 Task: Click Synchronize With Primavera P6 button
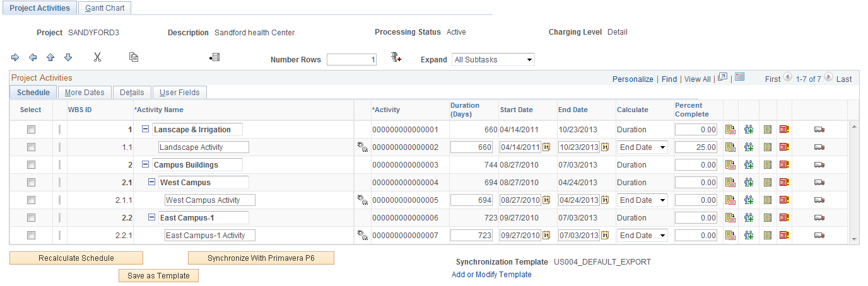click(x=261, y=258)
